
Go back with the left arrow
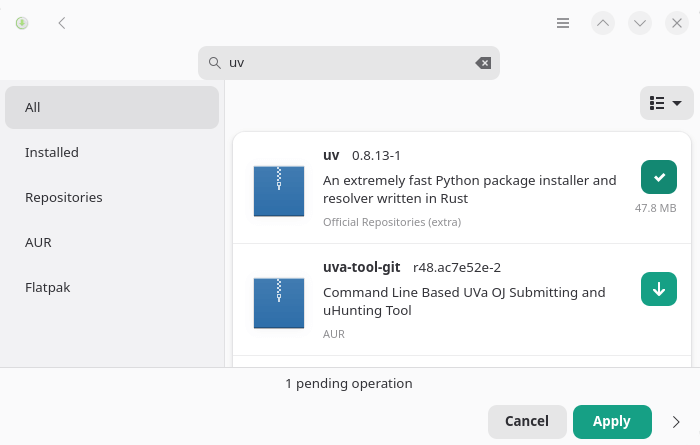point(62,23)
